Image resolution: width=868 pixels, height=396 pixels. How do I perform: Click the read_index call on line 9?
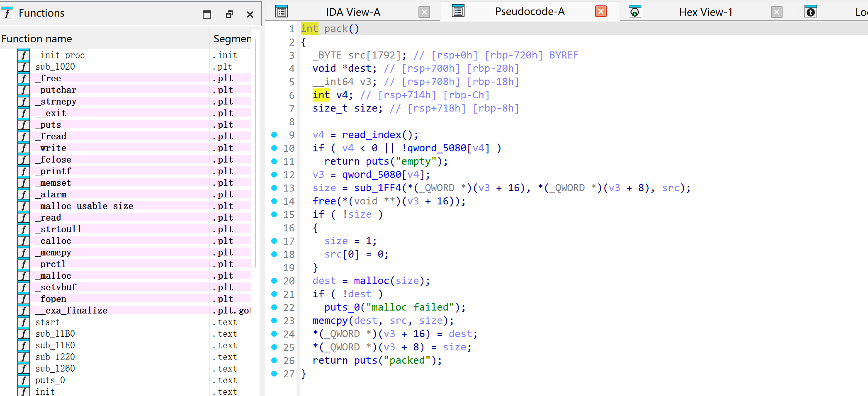(372, 135)
